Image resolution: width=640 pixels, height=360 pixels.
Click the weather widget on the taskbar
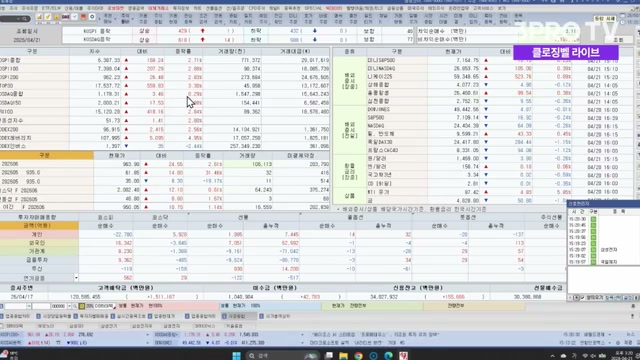[x=9, y=355]
